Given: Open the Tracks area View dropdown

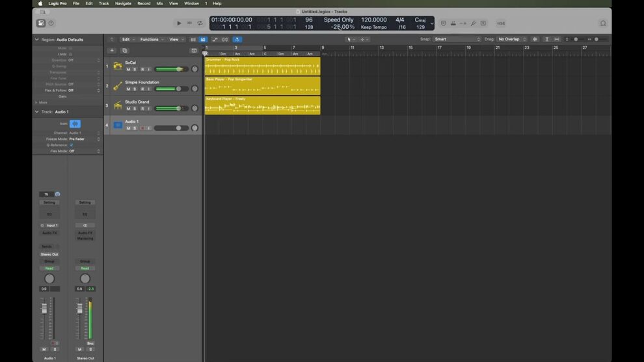Looking at the screenshot, I should tap(176, 40).
